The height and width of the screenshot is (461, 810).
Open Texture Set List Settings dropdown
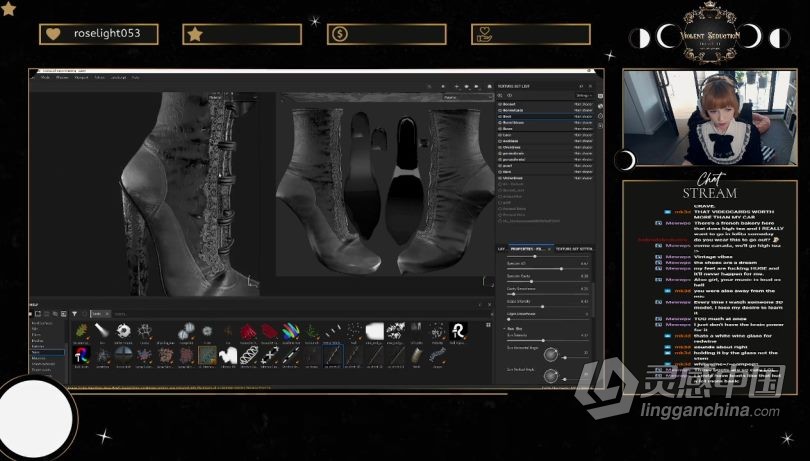click(x=584, y=96)
